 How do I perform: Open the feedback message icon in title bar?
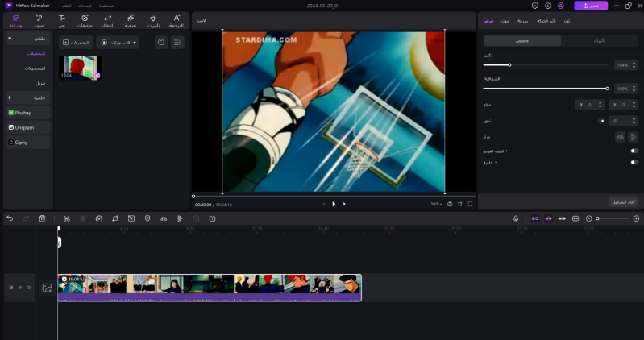pyautogui.click(x=534, y=6)
